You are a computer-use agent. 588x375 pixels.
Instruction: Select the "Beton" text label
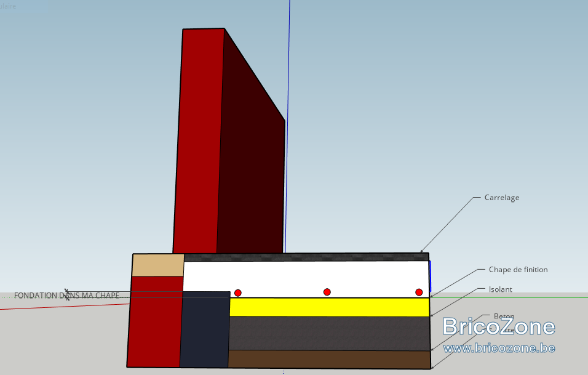click(504, 316)
